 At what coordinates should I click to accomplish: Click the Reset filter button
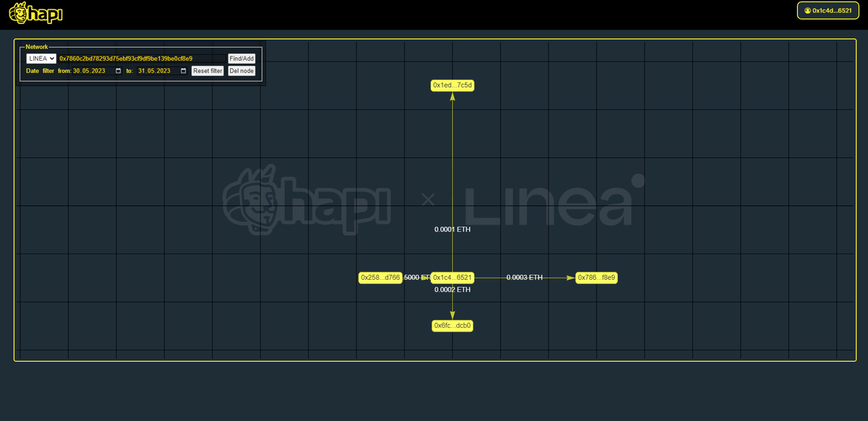coord(208,71)
